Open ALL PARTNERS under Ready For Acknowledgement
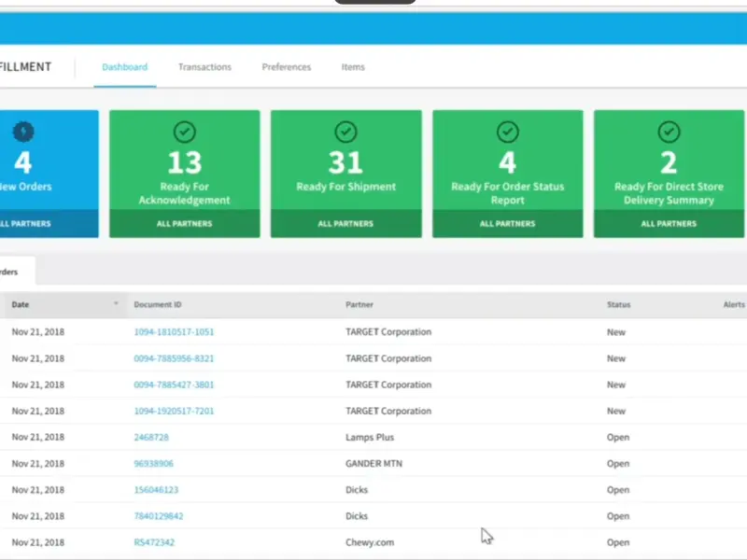Image resolution: width=747 pixels, height=560 pixels. coord(185,224)
